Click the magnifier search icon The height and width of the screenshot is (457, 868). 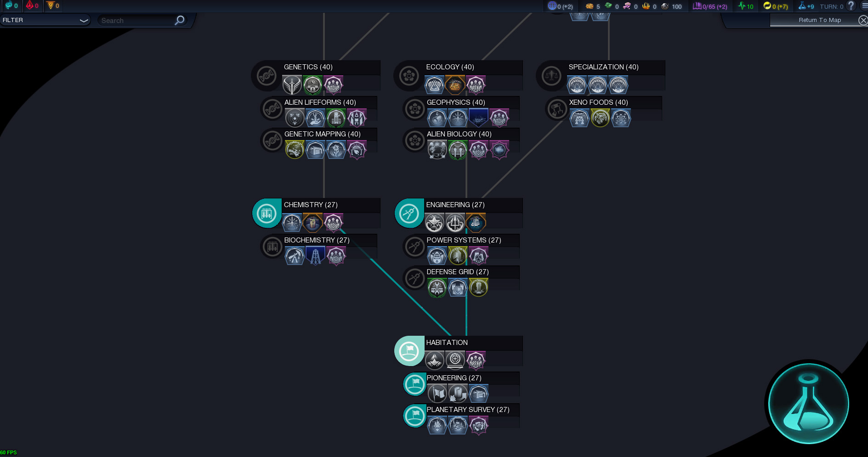(x=180, y=20)
